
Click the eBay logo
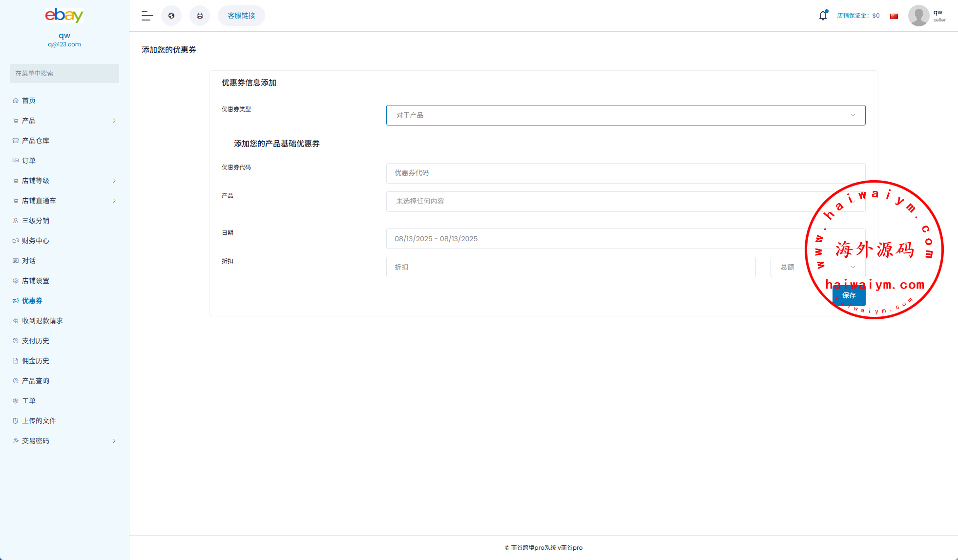tap(64, 15)
